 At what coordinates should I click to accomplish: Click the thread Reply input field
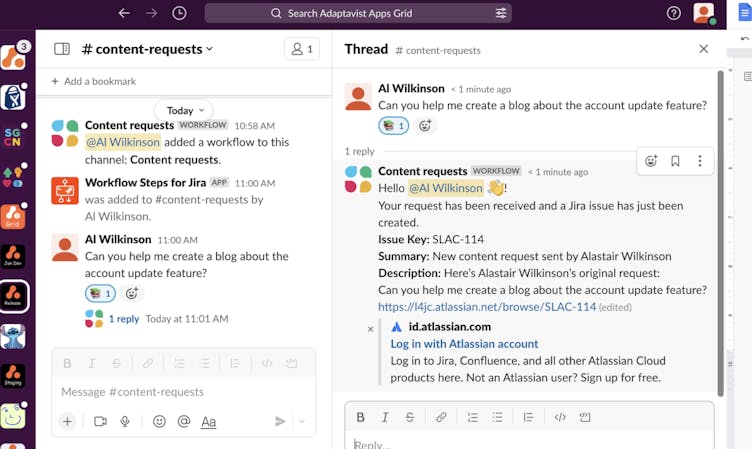click(x=529, y=443)
